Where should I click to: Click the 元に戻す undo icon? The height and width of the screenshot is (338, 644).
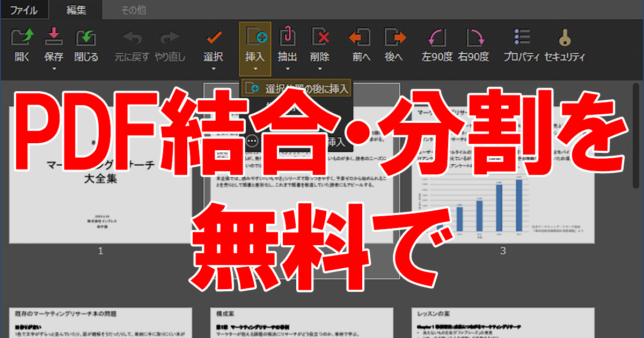(131, 37)
